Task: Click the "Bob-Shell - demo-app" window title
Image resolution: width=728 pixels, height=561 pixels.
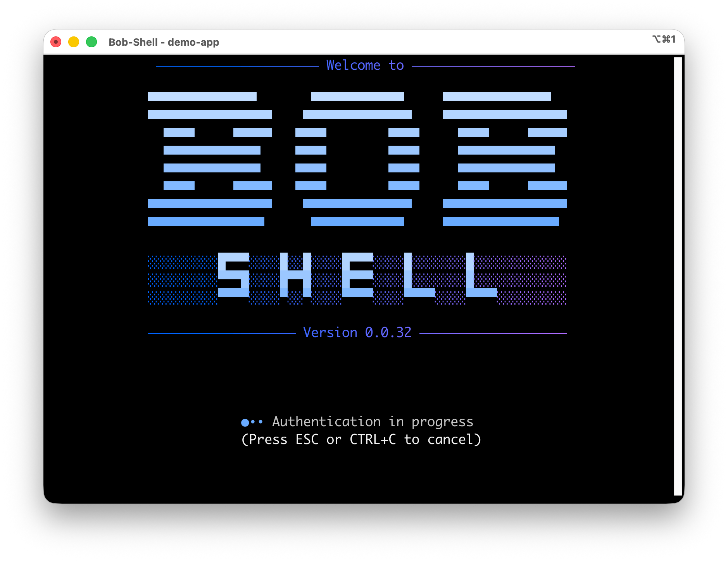Action: 164,42
